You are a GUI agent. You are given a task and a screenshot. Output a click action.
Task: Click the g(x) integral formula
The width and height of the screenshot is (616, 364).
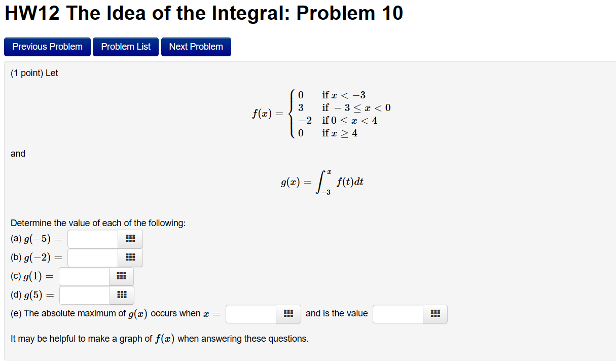click(x=322, y=180)
